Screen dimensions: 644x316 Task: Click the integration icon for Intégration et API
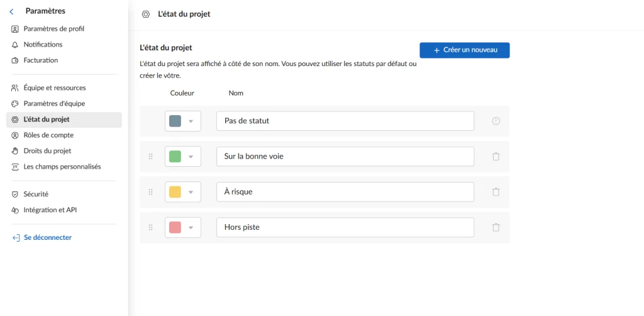click(15, 210)
